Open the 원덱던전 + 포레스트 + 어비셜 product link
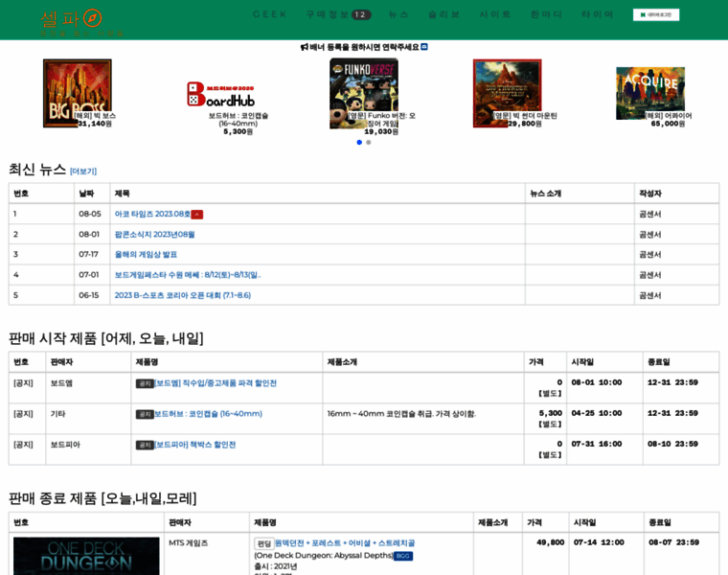This screenshot has width=728, height=575. (345, 543)
